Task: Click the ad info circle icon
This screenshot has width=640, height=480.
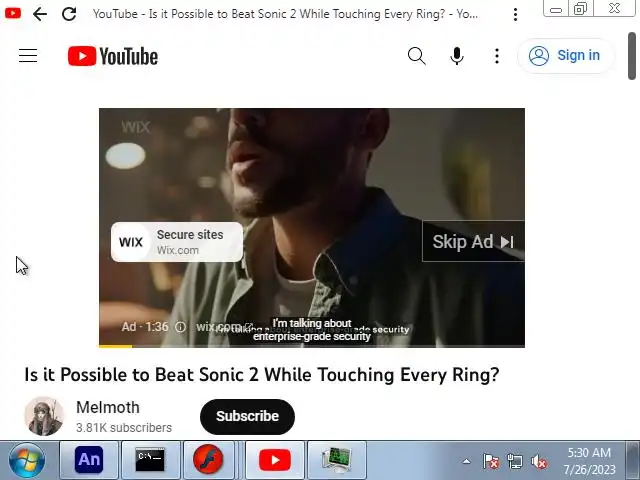Action: 180,327
